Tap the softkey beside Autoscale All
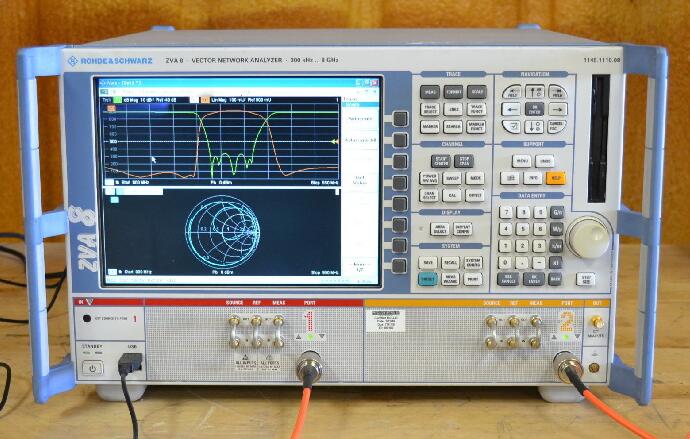690x439 pixels. (400, 140)
